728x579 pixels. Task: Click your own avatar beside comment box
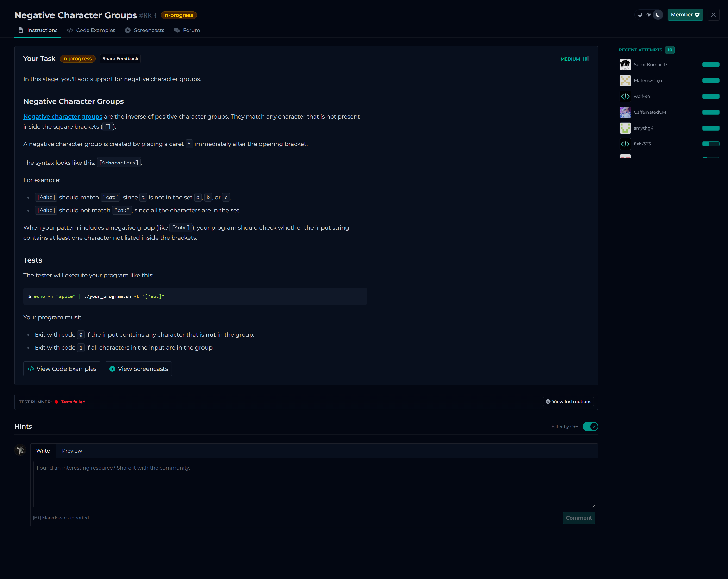pos(20,450)
